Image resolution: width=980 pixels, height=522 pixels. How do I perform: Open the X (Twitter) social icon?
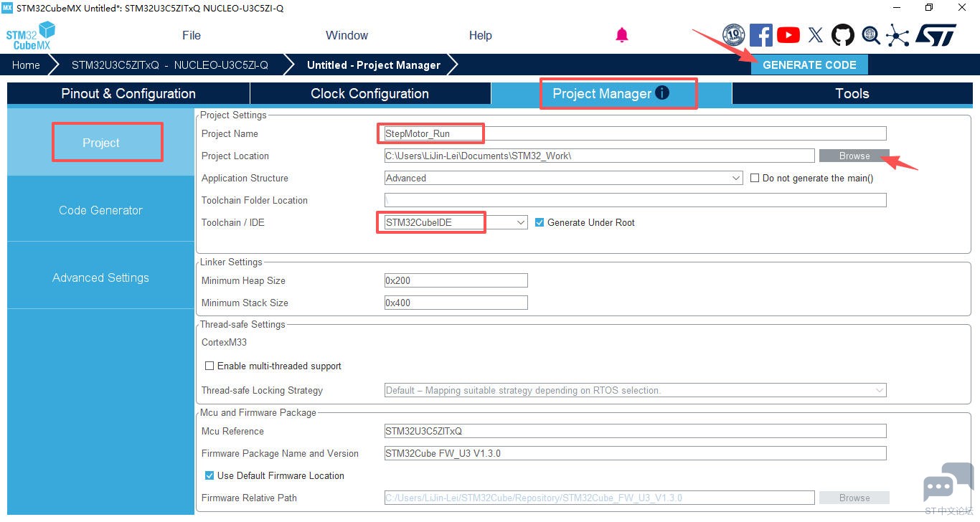click(x=816, y=34)
